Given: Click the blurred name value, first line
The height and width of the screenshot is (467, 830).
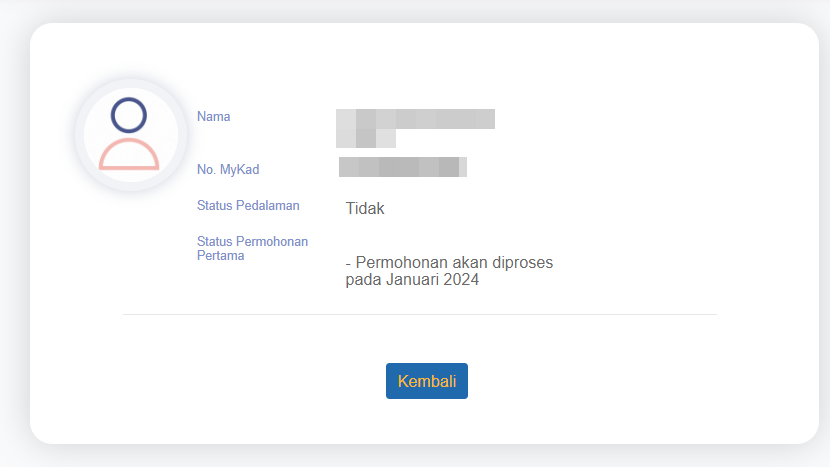Looking at the screenshot, I should 415,119.
